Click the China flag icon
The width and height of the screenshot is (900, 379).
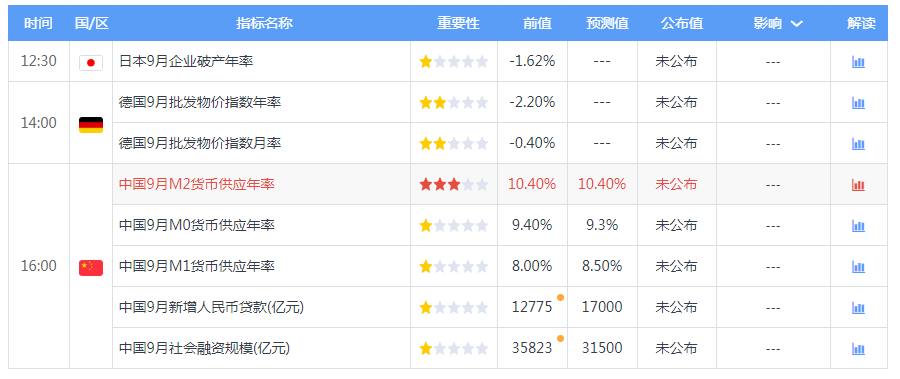tap(91, 268)
